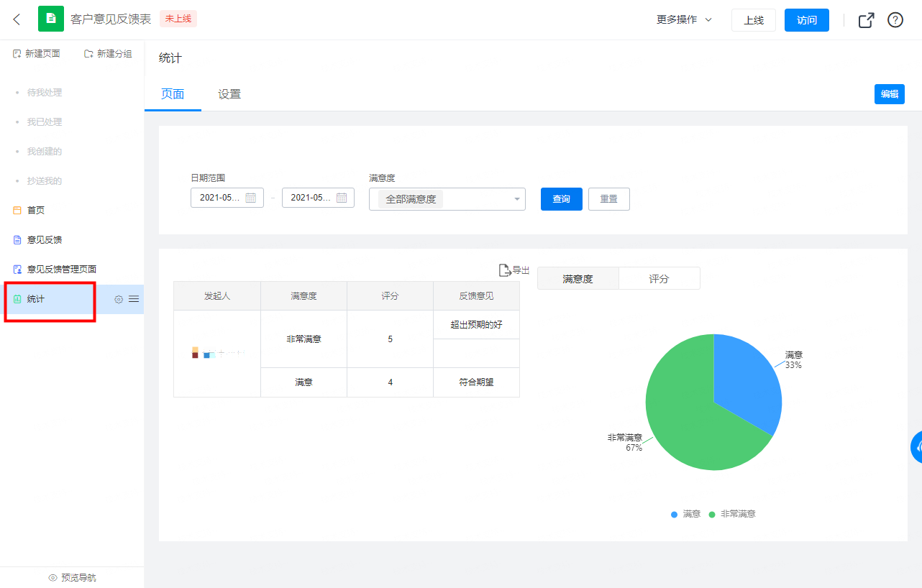922x588 pixels.
Task: Click the 超出预期的好 cell
Action: tap(476, 325)
